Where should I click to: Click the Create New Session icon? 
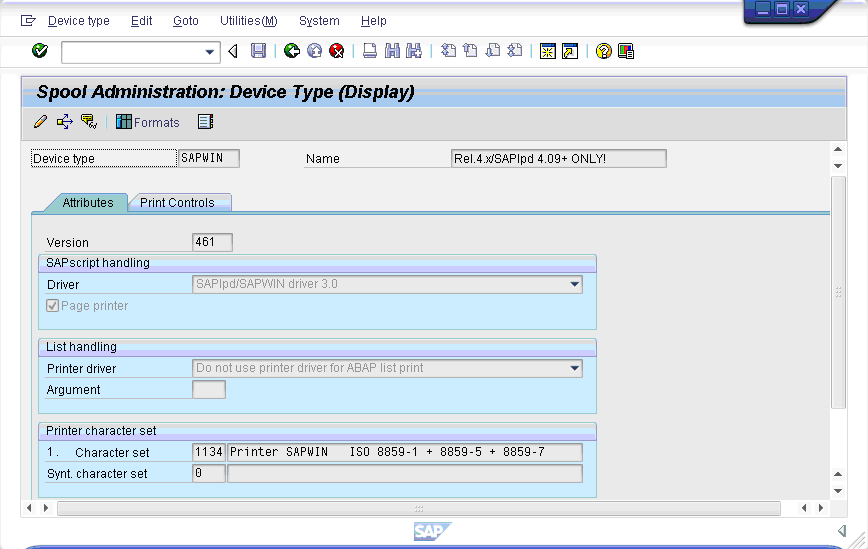coord(547,51)
